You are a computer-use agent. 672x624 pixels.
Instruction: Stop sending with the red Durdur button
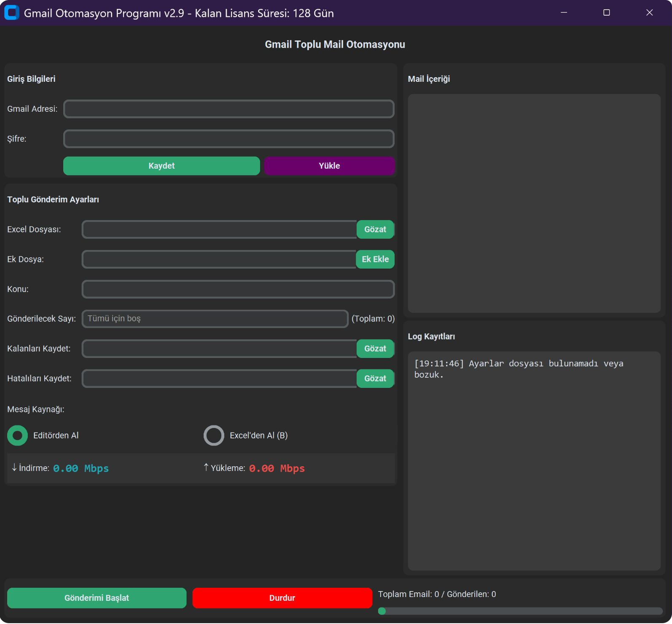coord(282,598)
